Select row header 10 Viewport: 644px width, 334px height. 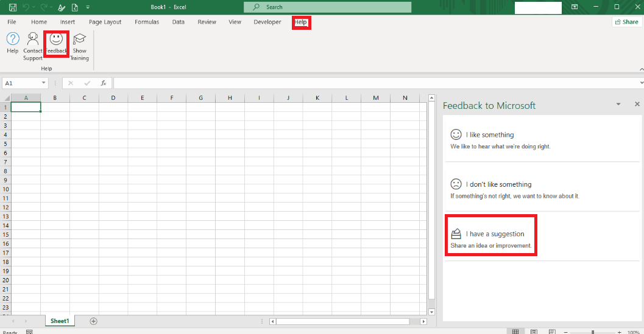tap(5, 189)
